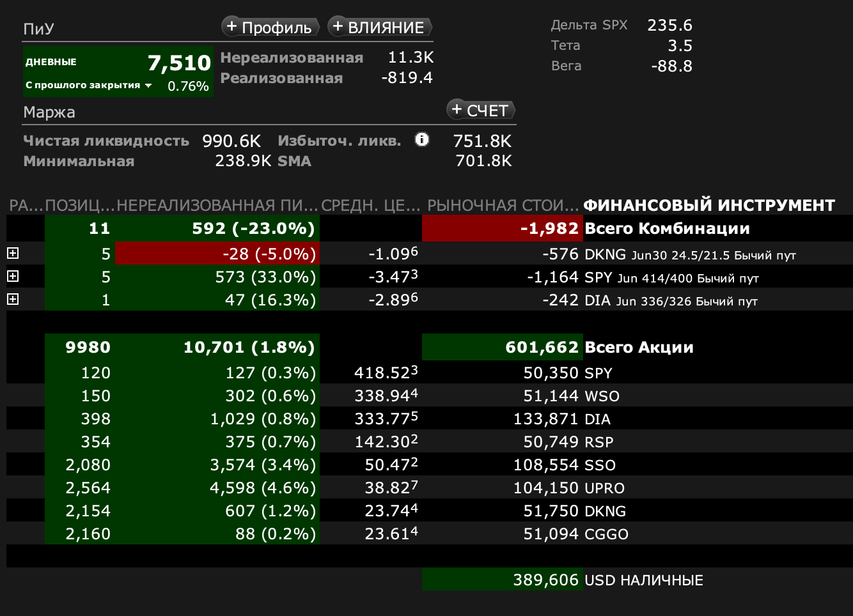Click the 4,598 (4.6%) UPRO P&L cell
853x616 pixels.
[x=217, y=488]
